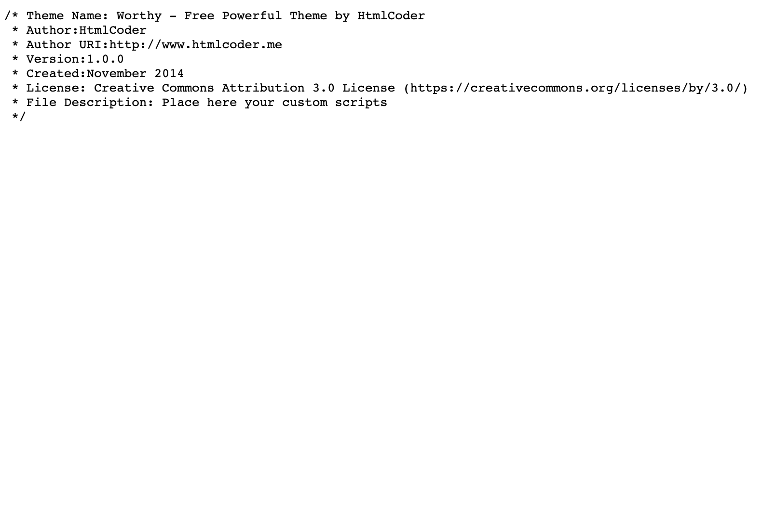Click 'Creative Commons Attribution' license text

tap(199, 88)
